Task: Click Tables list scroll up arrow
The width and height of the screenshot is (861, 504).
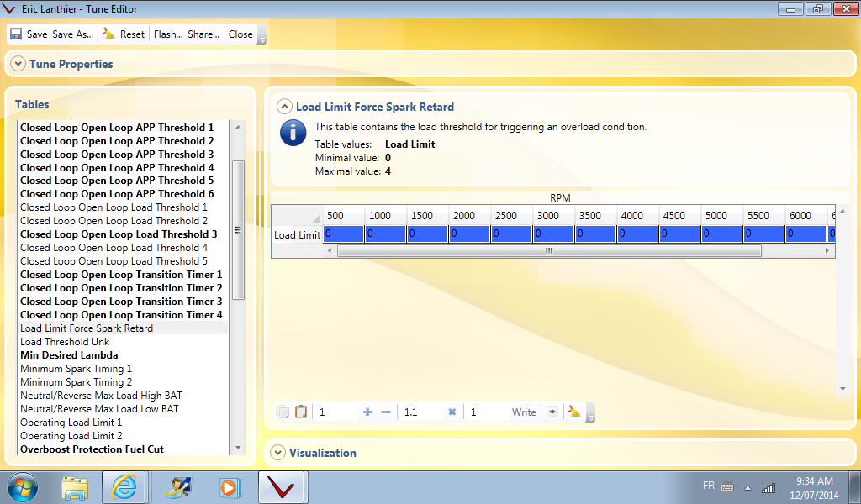Action: coord(238,127)
